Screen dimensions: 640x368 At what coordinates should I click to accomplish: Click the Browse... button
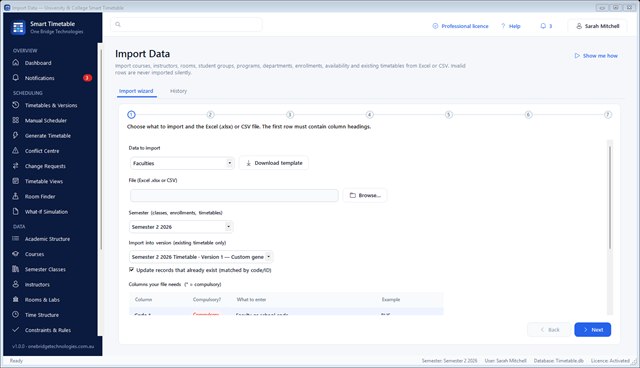point(365,195)
